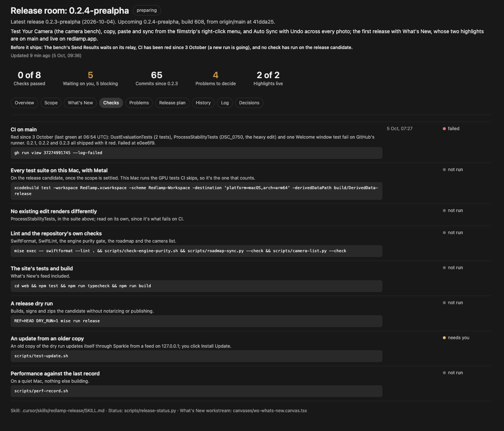Viewport: 504px width, 431px height.
Task: Open the Decisions tab
Action: click(x=249, y=103)
